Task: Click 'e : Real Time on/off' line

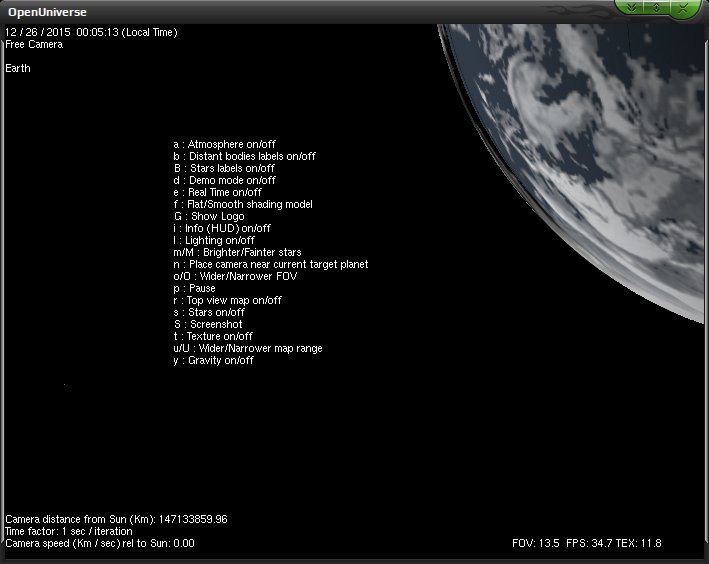Action: pos(217,192)
